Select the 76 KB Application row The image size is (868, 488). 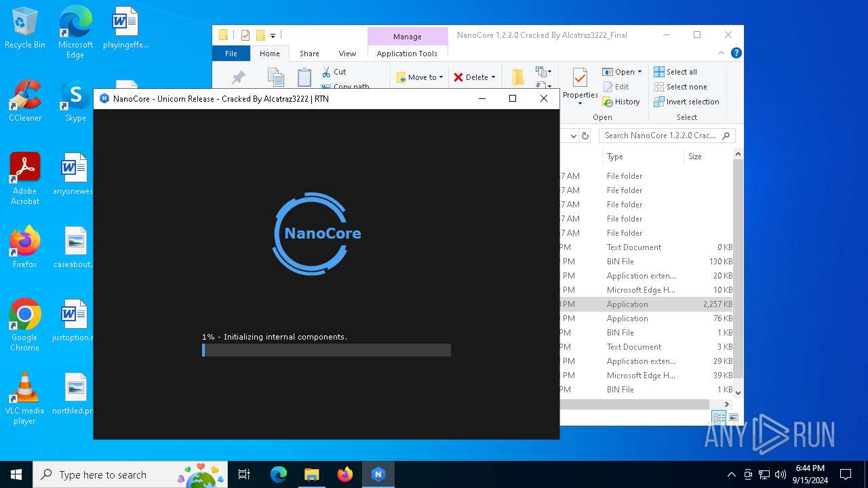click(x=646, y=319)
